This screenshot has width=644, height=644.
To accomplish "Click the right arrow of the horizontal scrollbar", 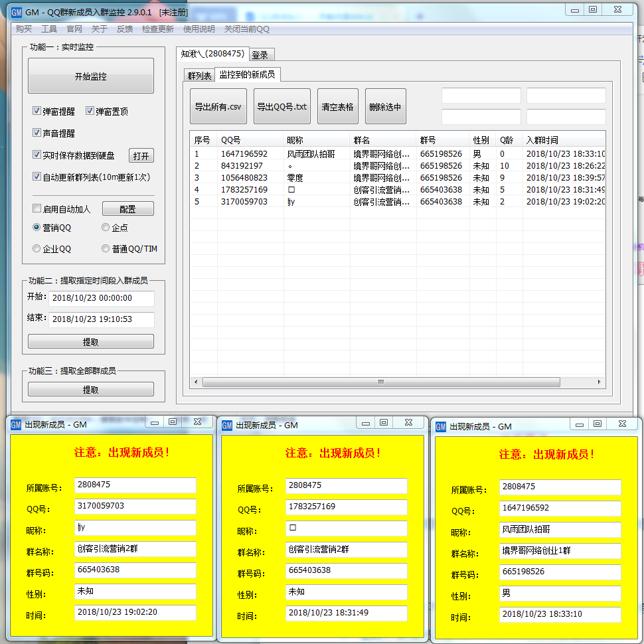I will point(600,382).
